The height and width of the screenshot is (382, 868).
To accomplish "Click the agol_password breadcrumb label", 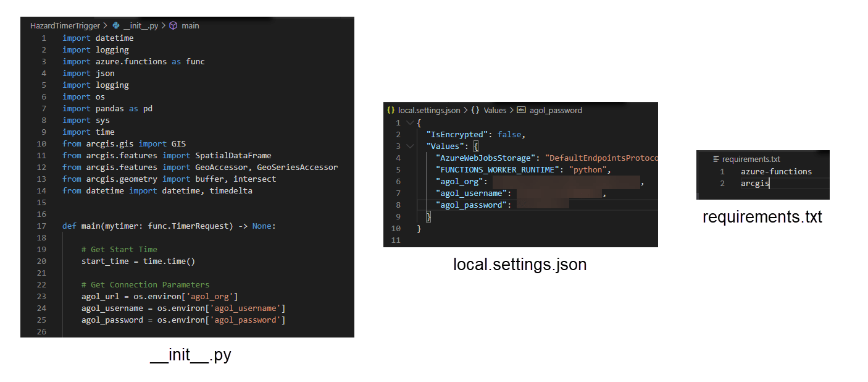I will [556, 111].
